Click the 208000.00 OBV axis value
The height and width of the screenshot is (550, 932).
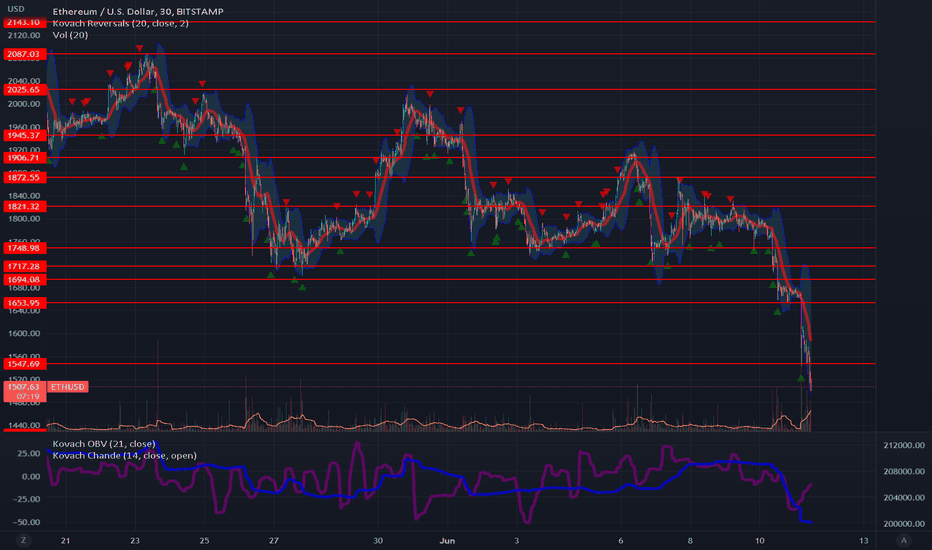coord(904,472)
